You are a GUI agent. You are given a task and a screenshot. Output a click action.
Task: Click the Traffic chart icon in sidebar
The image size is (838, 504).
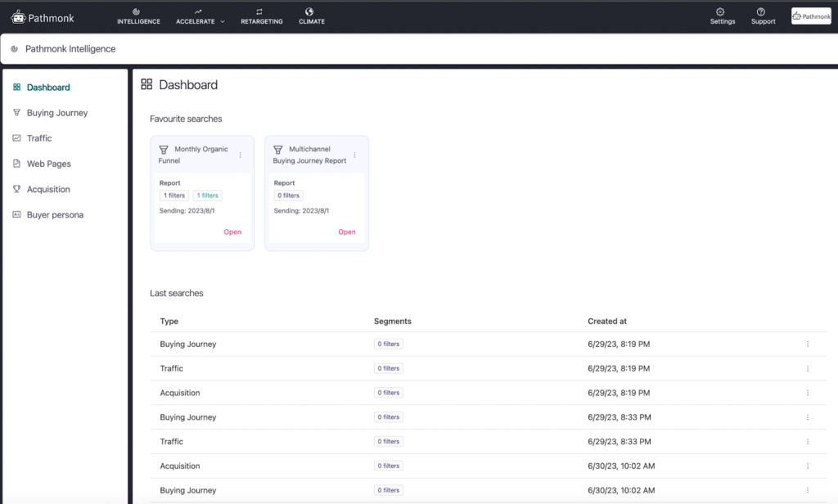coord(16,137)
